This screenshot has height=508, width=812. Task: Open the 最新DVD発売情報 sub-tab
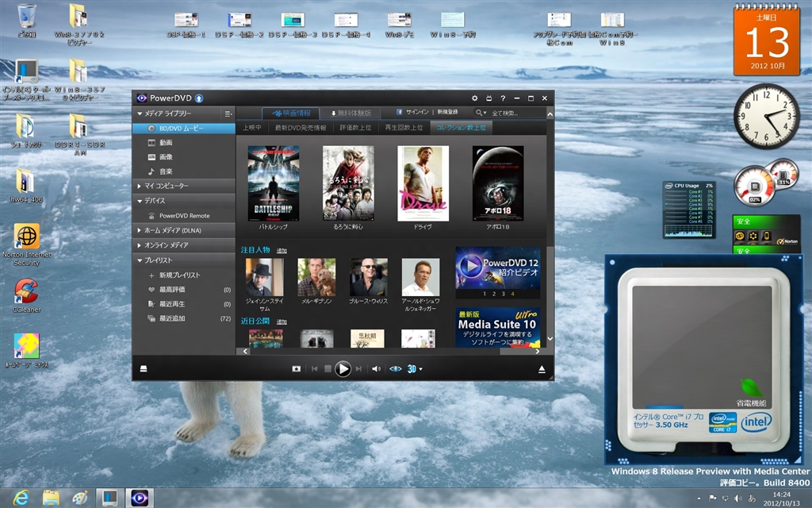coord(301,128)
